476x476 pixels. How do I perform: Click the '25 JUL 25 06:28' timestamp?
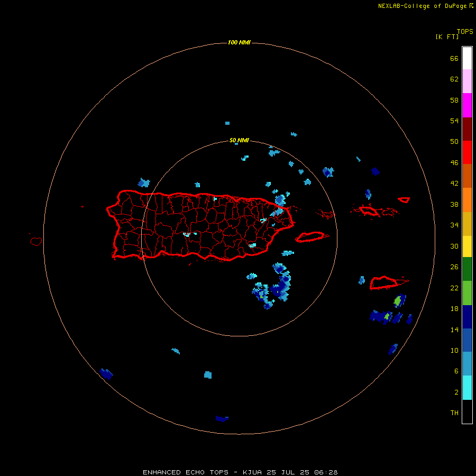pyautogui.click(x=302, y=472)
